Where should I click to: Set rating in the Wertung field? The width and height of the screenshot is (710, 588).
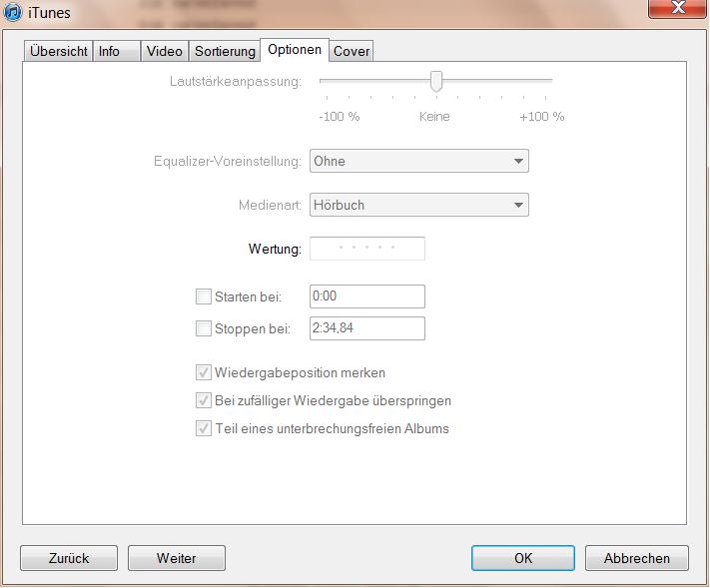pyautogui.click(x=367, y=249)
